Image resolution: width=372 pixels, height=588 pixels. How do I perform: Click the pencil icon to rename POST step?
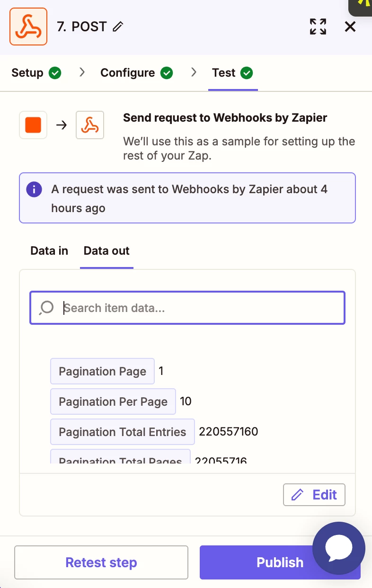coord(118,27)
